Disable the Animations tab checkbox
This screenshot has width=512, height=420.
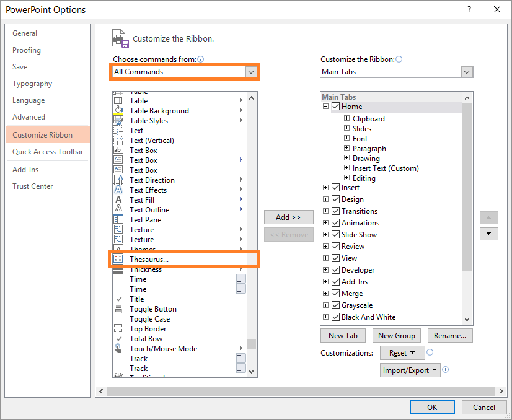[x=335, y=223]
